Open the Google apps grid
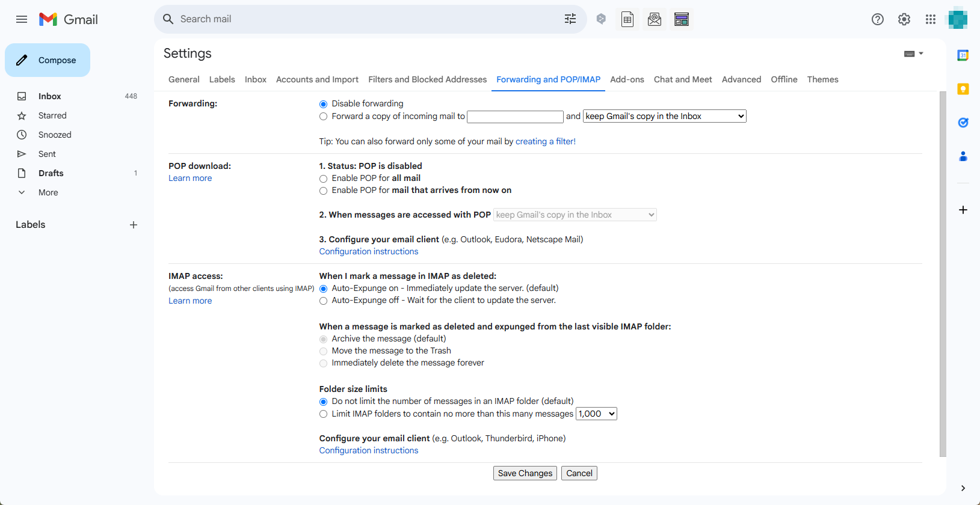The width and height of the screenshot is (980, 505). (931, 19)
